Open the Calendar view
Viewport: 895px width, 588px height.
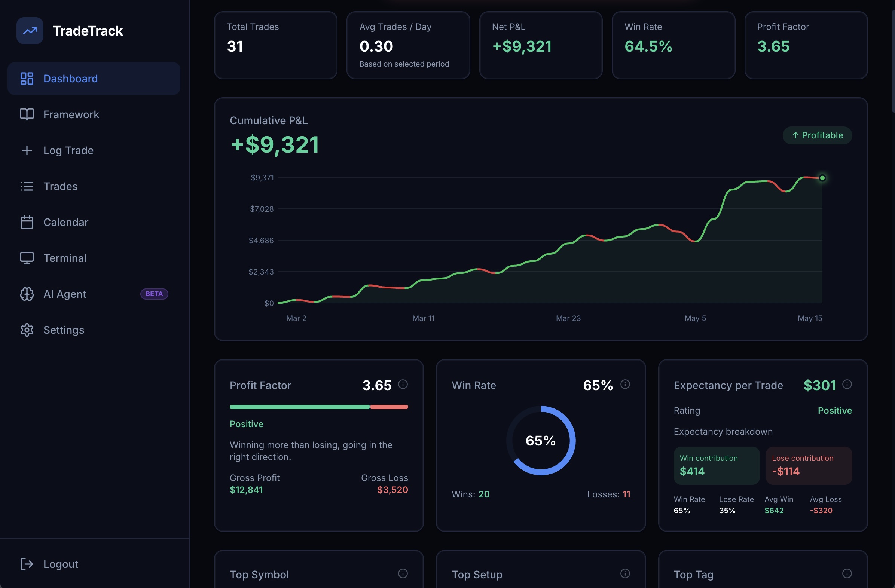[94, 222]
